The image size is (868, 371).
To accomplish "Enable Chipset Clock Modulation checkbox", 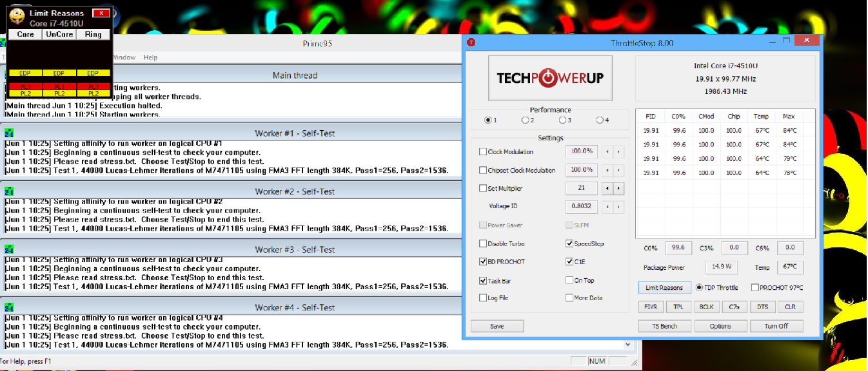I will tap(483, 170).
